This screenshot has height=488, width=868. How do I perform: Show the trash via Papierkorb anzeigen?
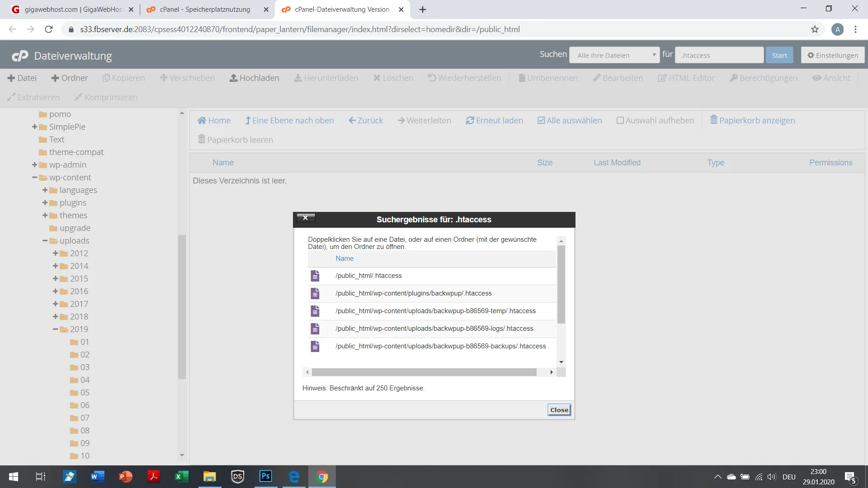(752, 120)
